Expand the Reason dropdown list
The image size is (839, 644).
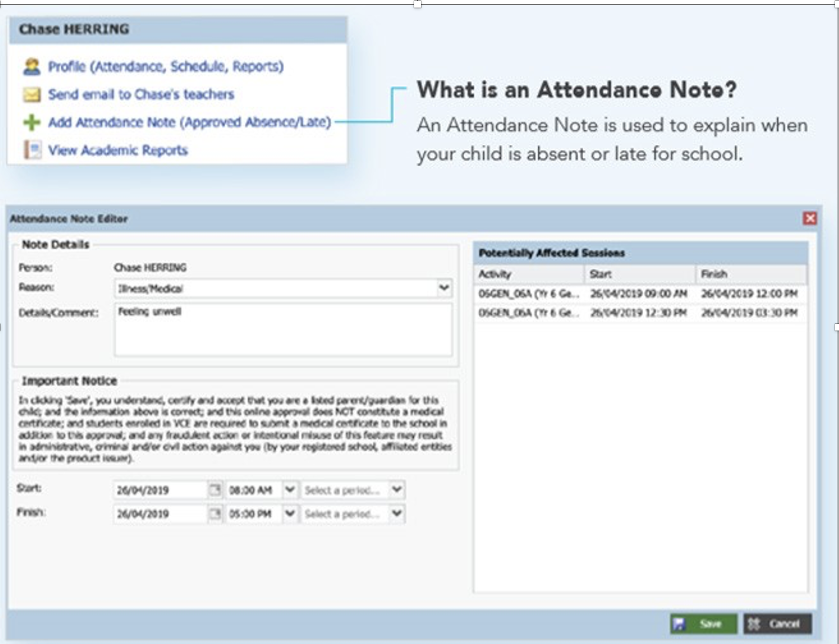pos(444,288)
